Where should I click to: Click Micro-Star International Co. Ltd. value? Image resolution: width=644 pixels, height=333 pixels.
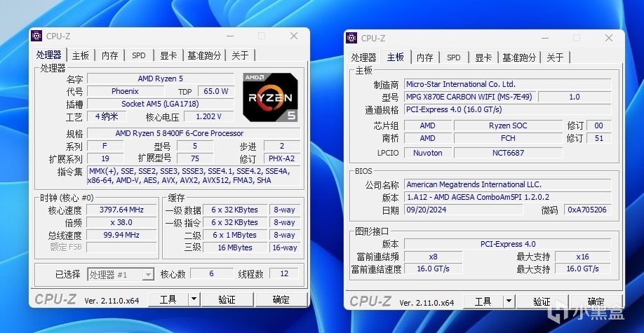point(508,84)
